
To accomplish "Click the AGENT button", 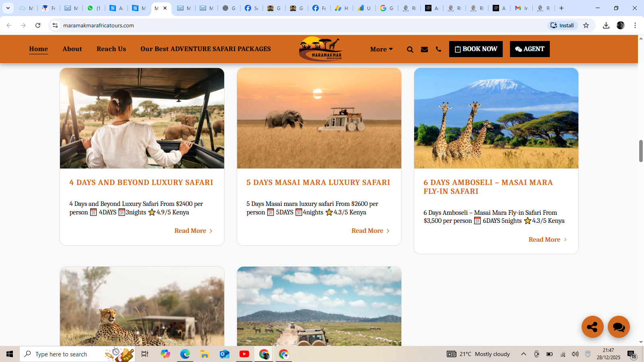I will (x=530, y=49).
